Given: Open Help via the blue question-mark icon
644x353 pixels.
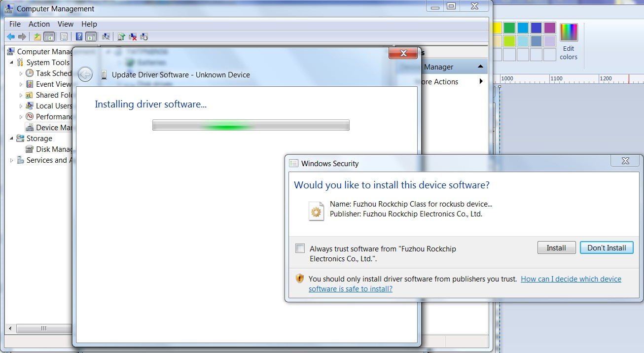Looking at the screenshot, I should 79,36.
